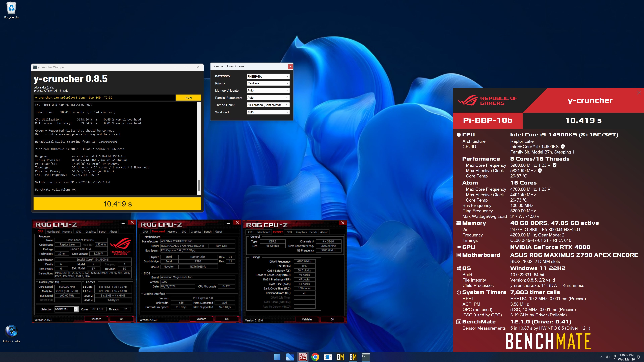Click 'BenchMate validation: OK' output line
Viewport: 644px width, 362px height.
click(x=55, y=190)
